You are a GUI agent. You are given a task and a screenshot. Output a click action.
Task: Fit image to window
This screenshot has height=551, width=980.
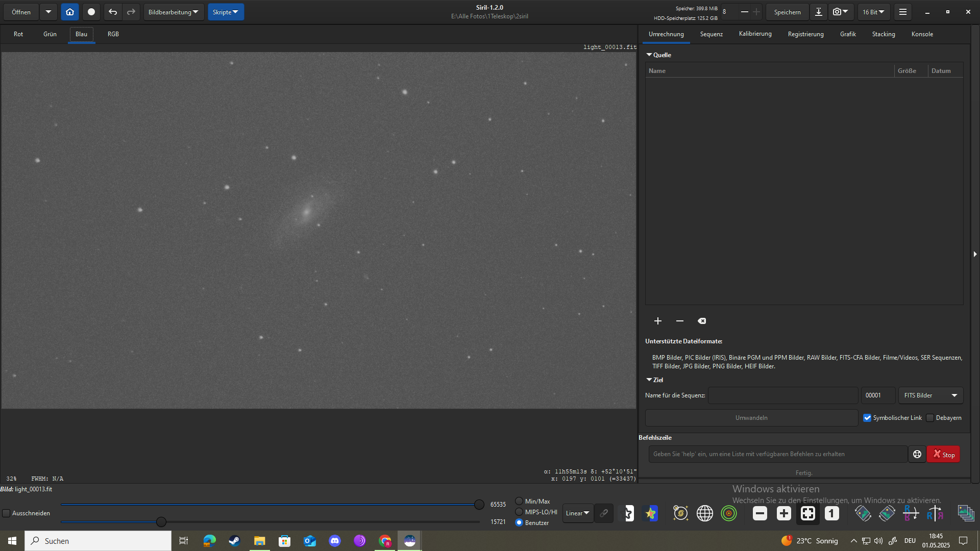pyautogui.click(x=808, y=513)
